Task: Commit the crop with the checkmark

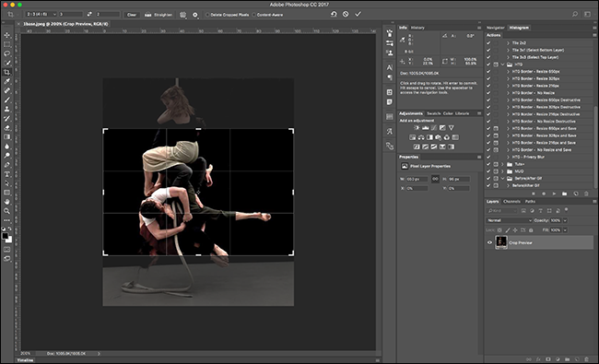Action: click(x=358, y=14)
